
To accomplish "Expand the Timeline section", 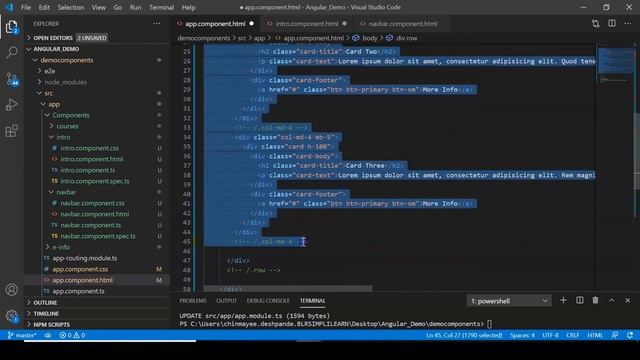I will pos(46,313).
